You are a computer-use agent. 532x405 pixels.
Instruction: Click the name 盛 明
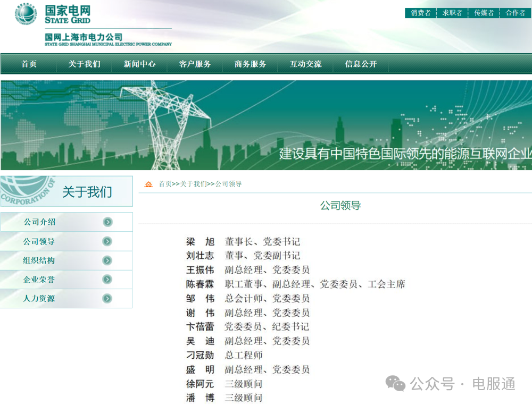200,369
